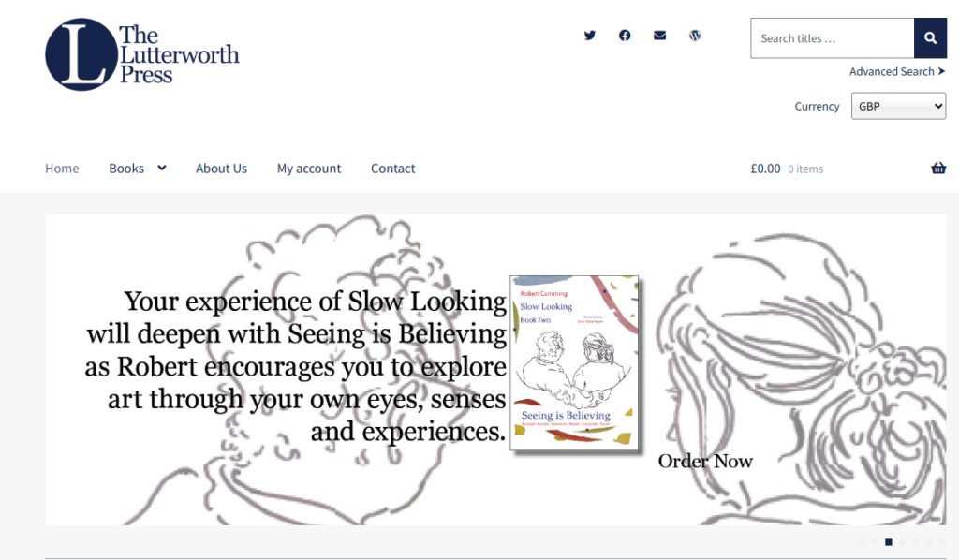Go to the Home menu item
This screenshot has width=959, height=560.
(x=62, y=169)
